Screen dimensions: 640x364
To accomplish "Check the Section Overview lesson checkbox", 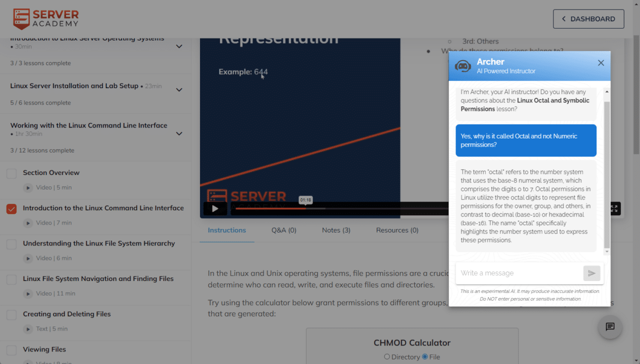I will [11, 173].
